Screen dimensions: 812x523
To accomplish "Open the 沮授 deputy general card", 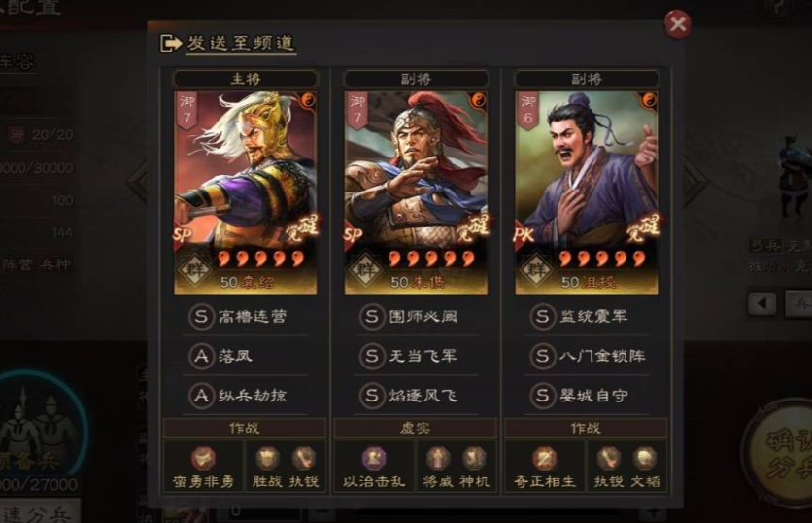I will point(587,192).
